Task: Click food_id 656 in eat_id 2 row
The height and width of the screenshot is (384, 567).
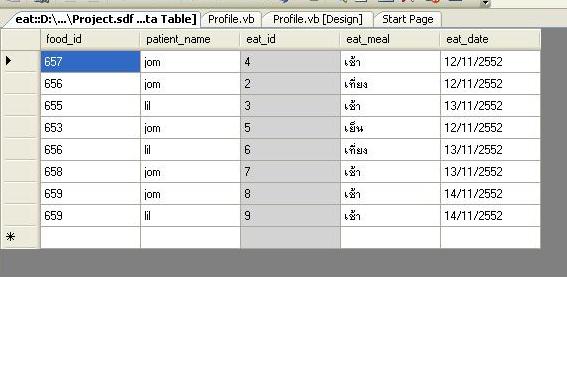Action: click(x=90, y=84)
